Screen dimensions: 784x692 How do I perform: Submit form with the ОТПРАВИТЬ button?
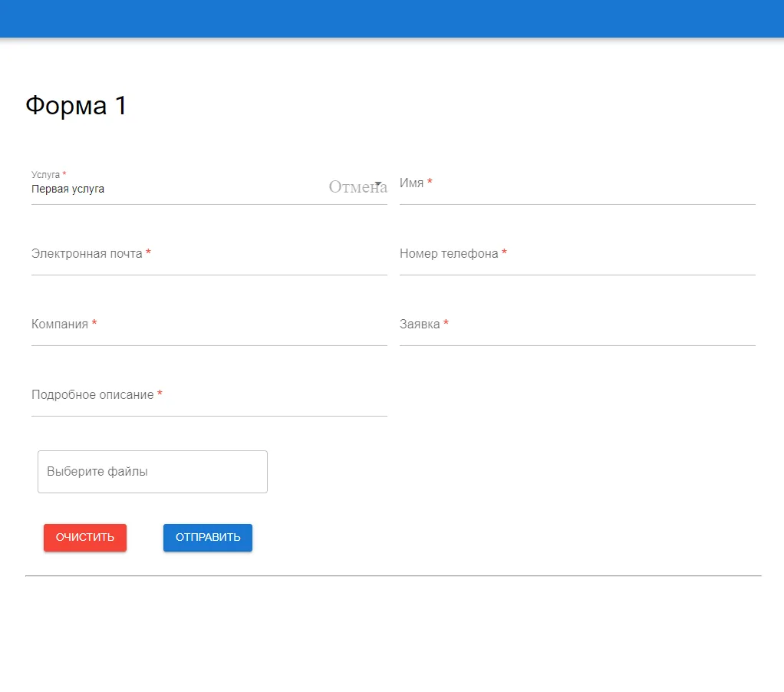(208, 538)
